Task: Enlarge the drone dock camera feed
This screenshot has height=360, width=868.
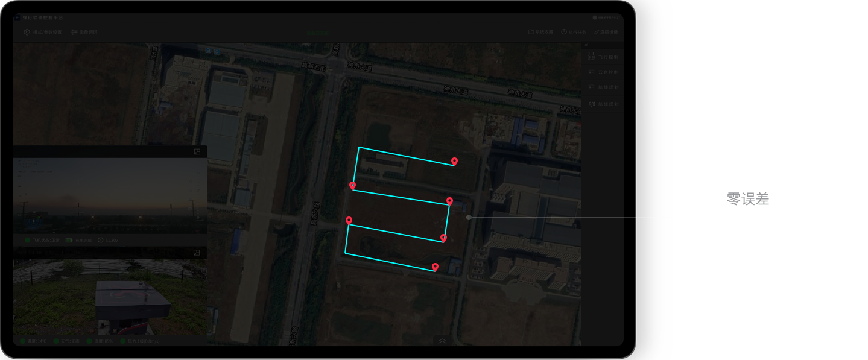Action: click(197, 253)
